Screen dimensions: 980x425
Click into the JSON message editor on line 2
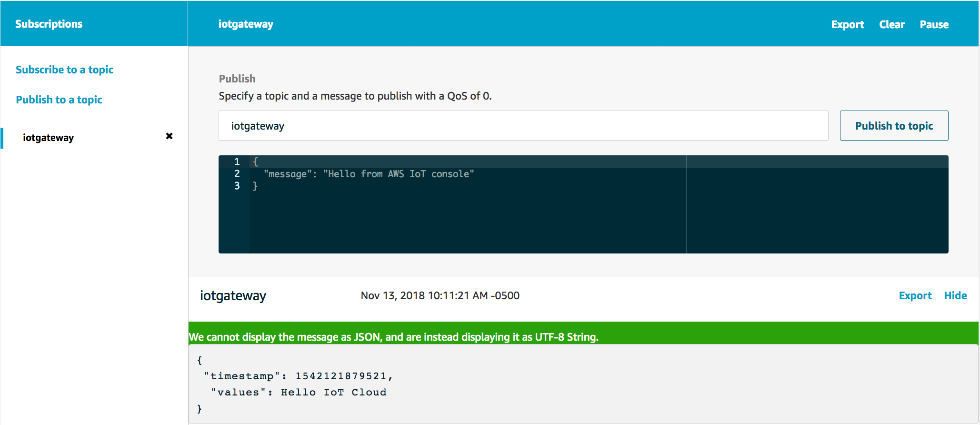(369, 174)
